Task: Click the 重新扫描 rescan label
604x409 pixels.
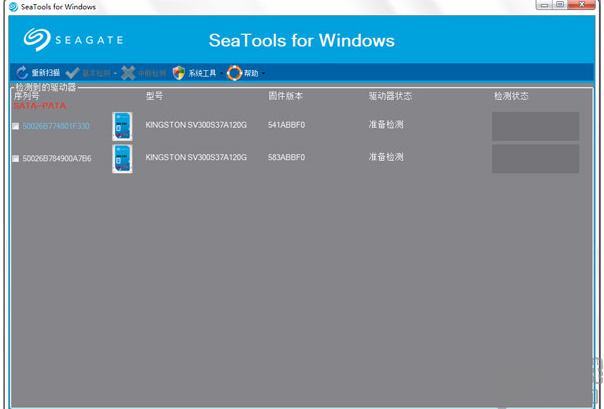Action: pyautogui.click(x=45, y=73)
